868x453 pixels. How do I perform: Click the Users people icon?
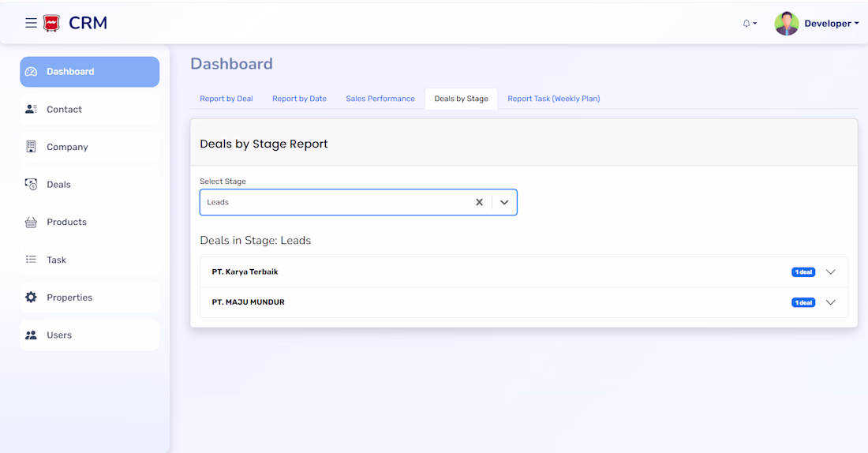(x=31, y=335)
